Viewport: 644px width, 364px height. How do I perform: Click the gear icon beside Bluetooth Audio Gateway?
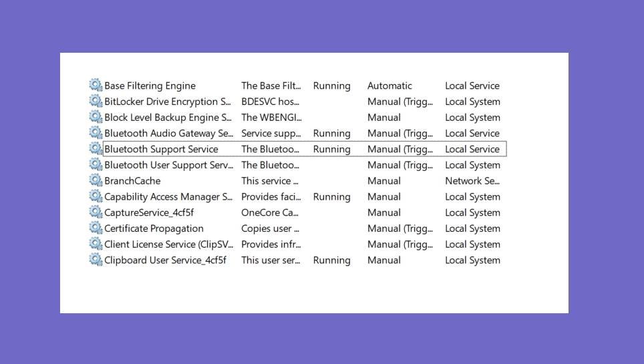click(x=96, y=133)
